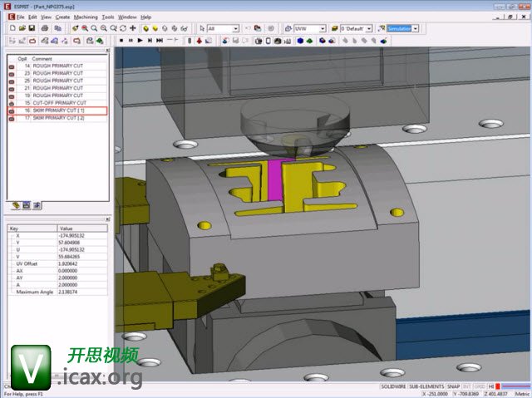Close the Key/Value properties panel

(107, 219)
